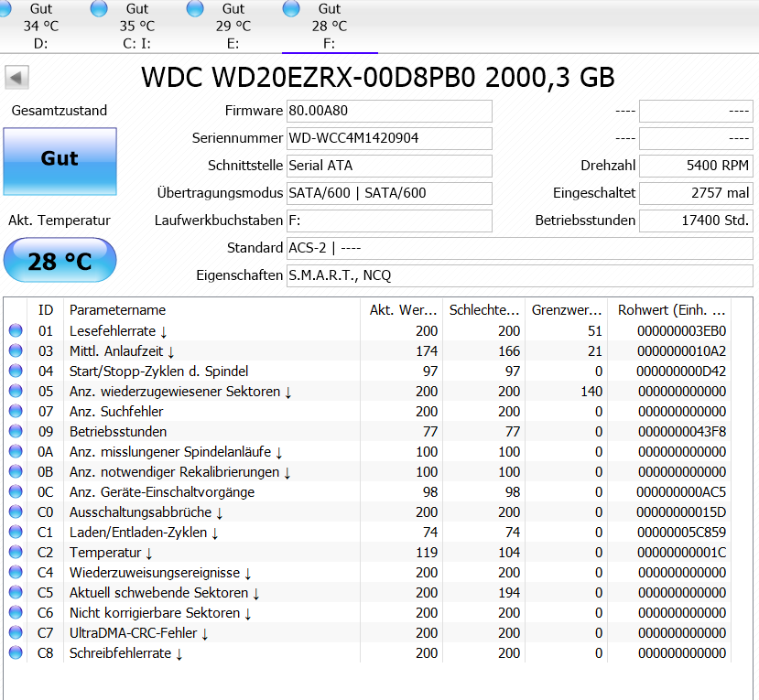Click status orb of Laden/Entladen-Zyklen row
The height and width of the screenshot is (700, 759).
point(16,532)
